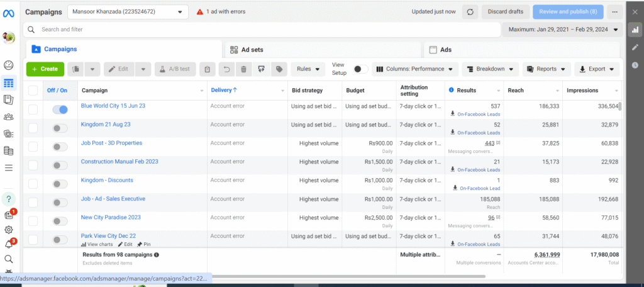Image resolution: width=644 pixels, height=287 pixels.
Task: Click the green Create button
Action: coord(45,69)
